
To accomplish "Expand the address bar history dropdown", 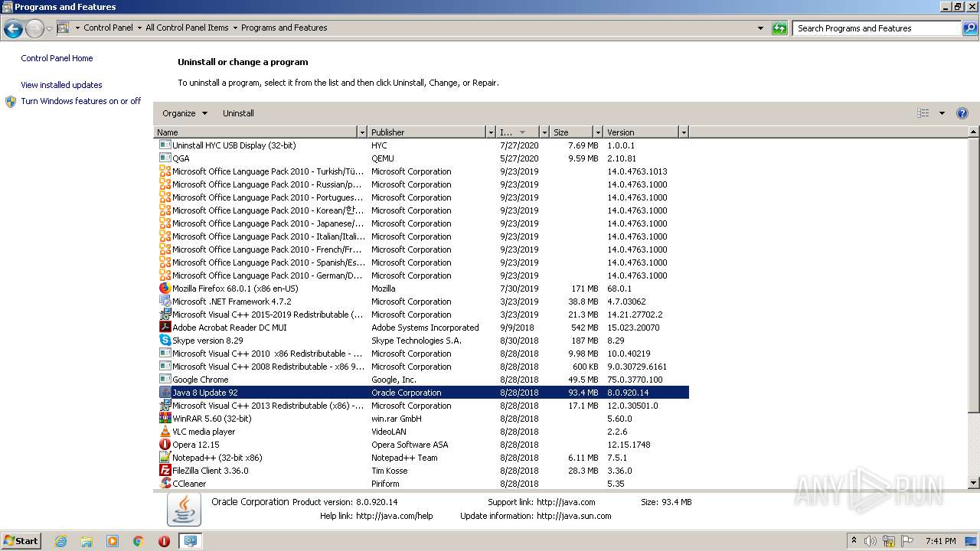I will coord(760,28).
